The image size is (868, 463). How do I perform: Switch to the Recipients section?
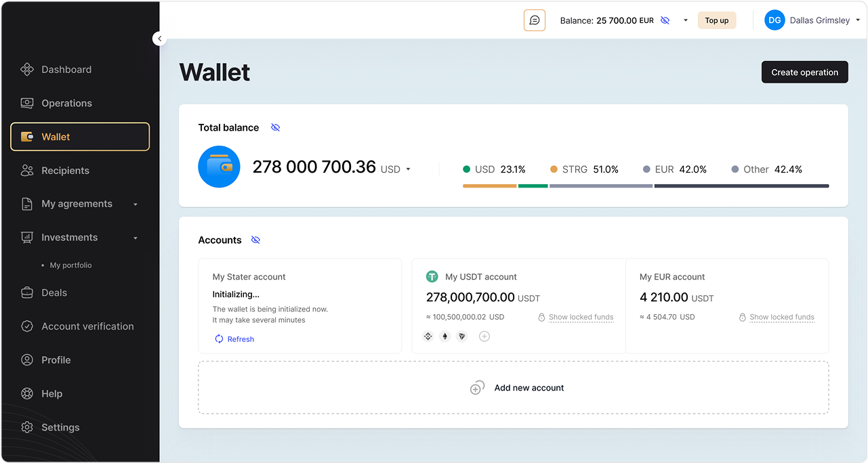64,170
